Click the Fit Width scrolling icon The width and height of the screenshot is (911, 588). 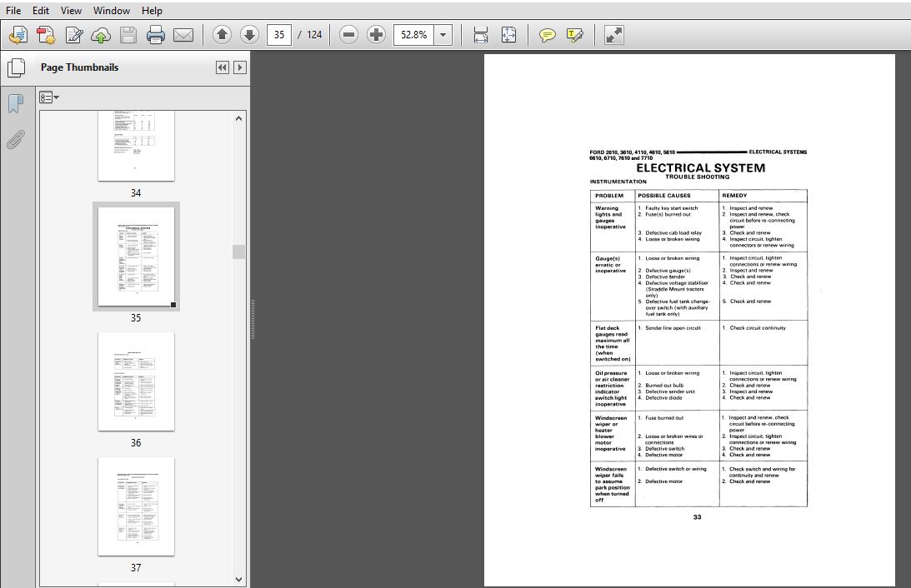(480, 35)
